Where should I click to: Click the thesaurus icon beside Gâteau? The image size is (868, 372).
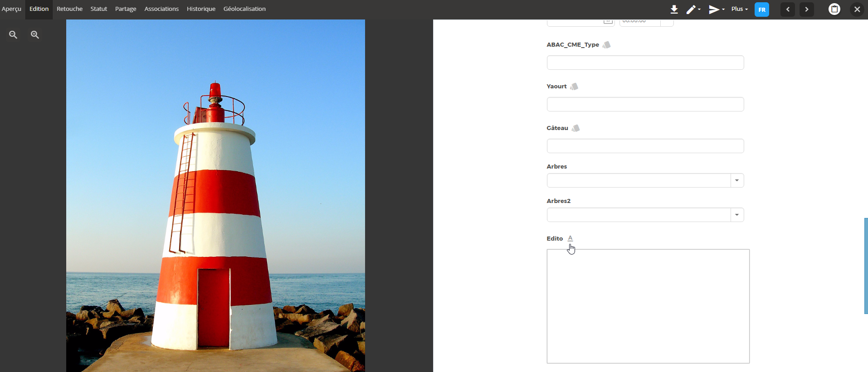coord(575,128)
